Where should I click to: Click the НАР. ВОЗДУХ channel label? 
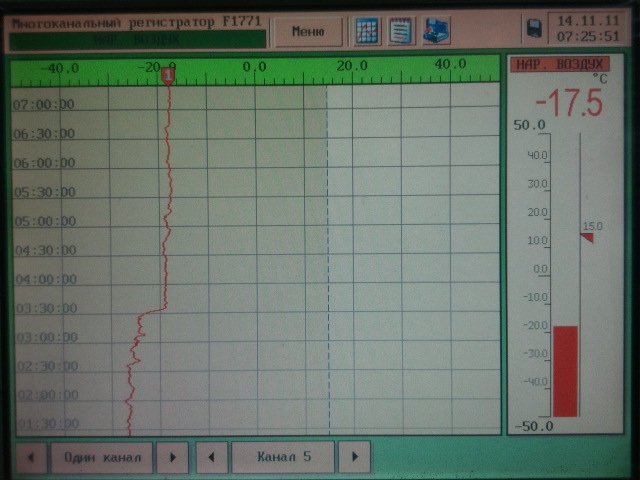545,64
